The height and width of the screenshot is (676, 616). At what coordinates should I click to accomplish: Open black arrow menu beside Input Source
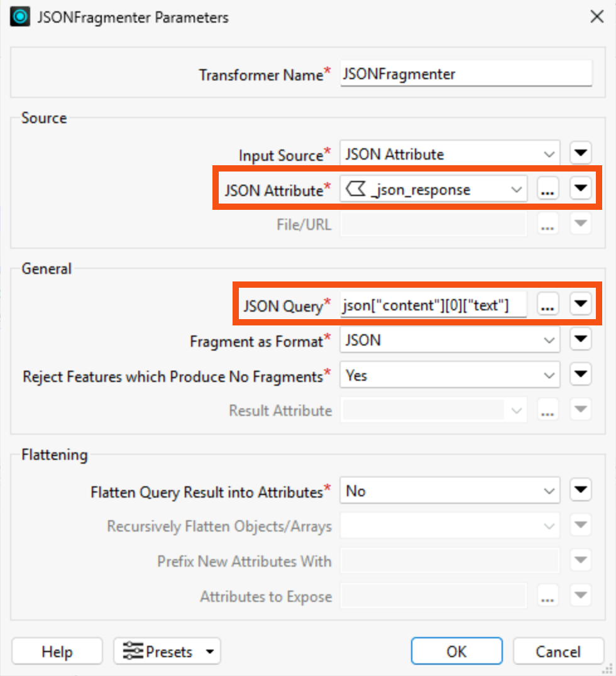(x=581, y=153)
